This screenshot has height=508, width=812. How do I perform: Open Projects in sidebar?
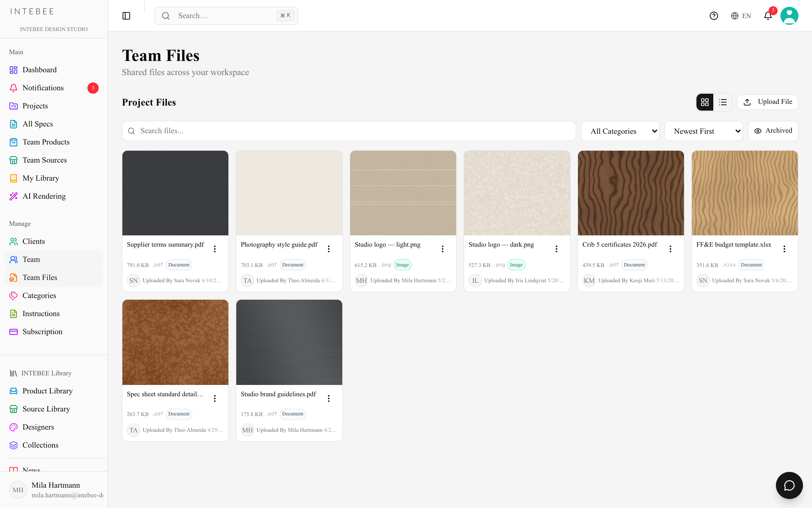tap(54, 106)
